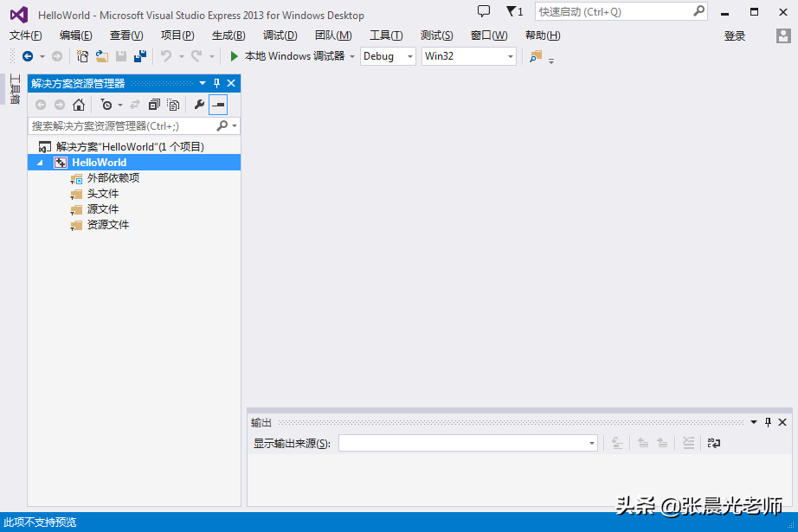Open the 显示输出来源 combo box
The image size is (798, 532).
pos(468,443)
